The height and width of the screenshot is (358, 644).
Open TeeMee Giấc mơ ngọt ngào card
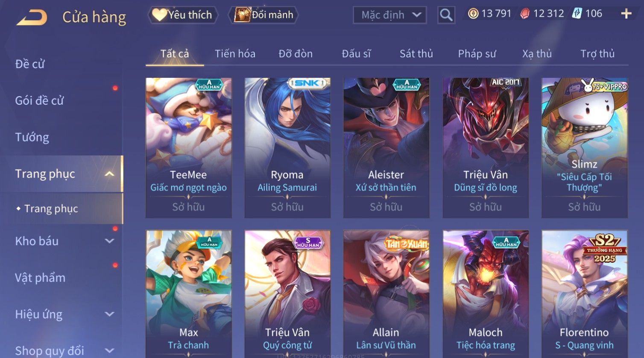click(188, 148)
